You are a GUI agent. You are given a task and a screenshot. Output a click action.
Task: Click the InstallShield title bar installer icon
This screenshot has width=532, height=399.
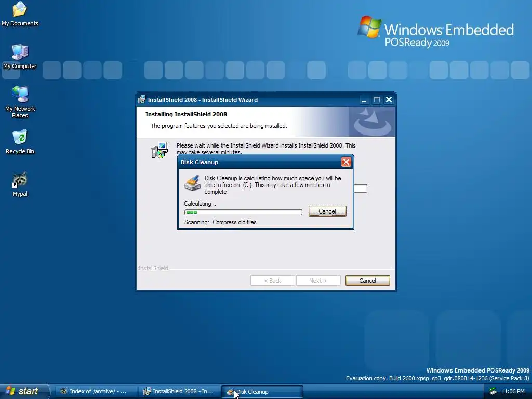tap(142, 100)
